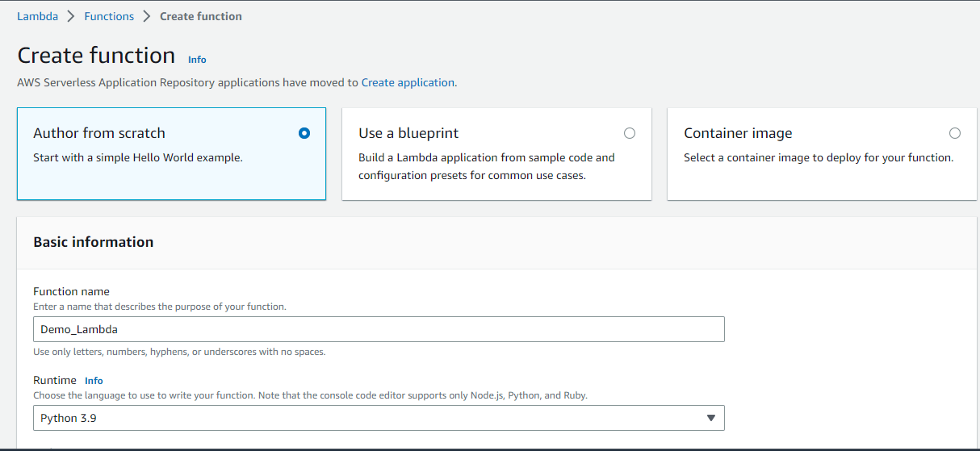
Task: Click the Create function breadcrumb text
Action: coord(201,16)
